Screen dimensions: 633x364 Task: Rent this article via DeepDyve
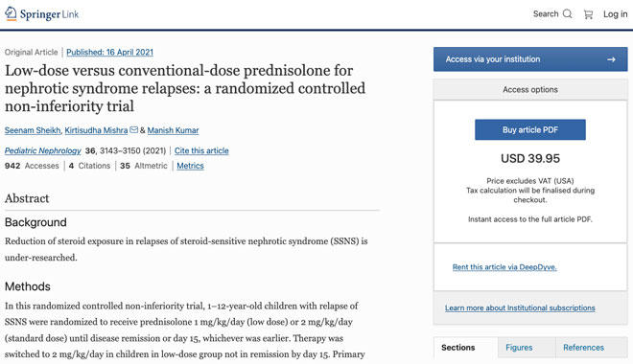(x=504, y=267)
